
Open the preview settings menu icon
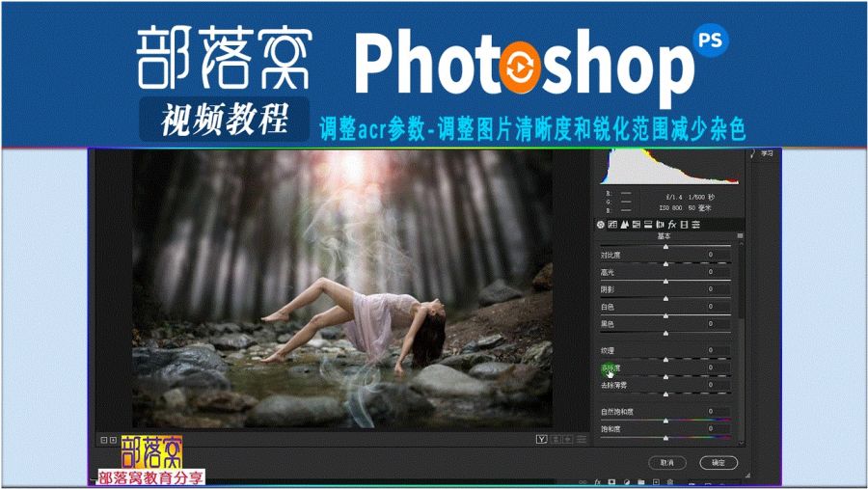(582, 439)
